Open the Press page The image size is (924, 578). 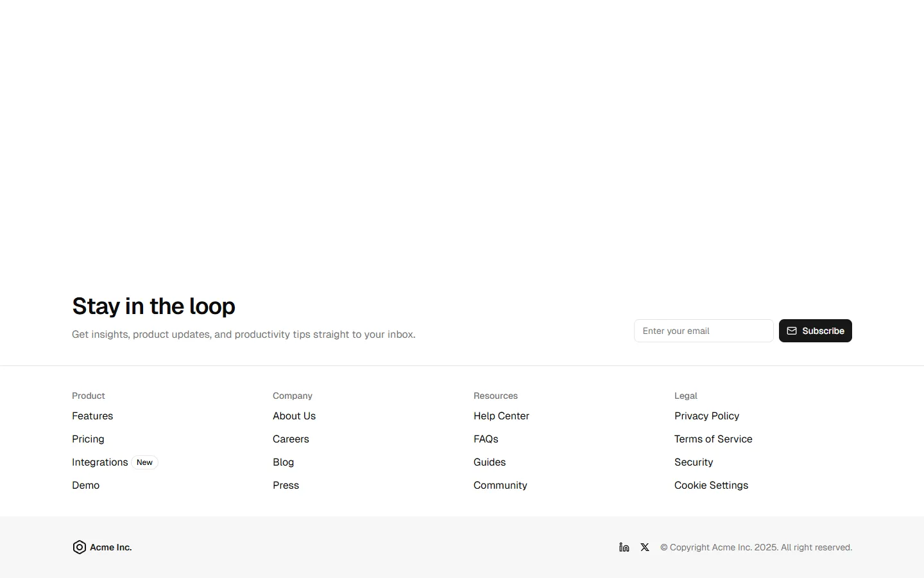pos(286,485)
